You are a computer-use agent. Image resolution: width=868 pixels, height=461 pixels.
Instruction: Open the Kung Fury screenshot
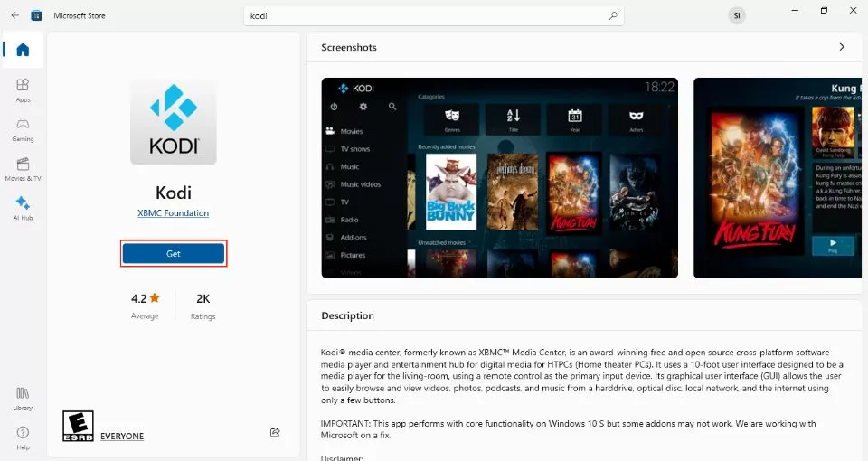pos(778,178)
